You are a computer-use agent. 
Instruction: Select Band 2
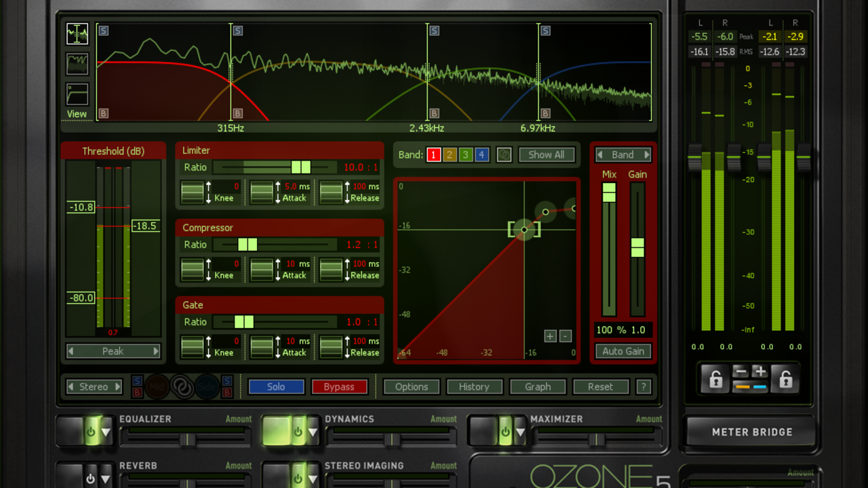click(450, 155)
